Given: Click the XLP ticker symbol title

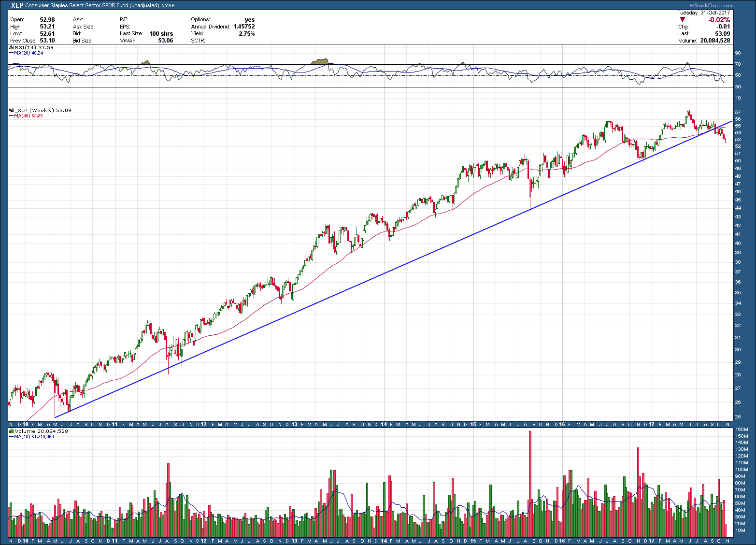Looking at the screenshot, I should pyautogui.click(x=16, y=5).
